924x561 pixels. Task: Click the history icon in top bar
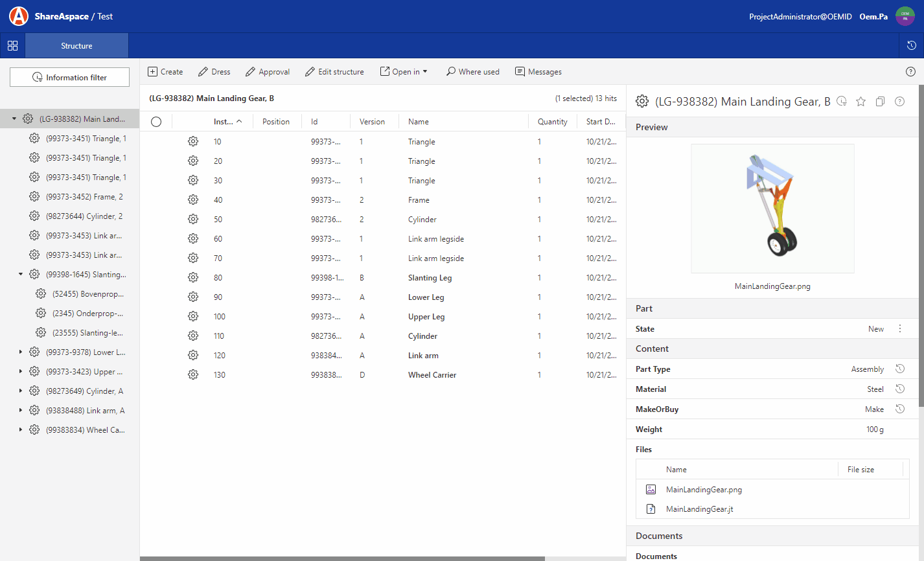pos(911,46)
